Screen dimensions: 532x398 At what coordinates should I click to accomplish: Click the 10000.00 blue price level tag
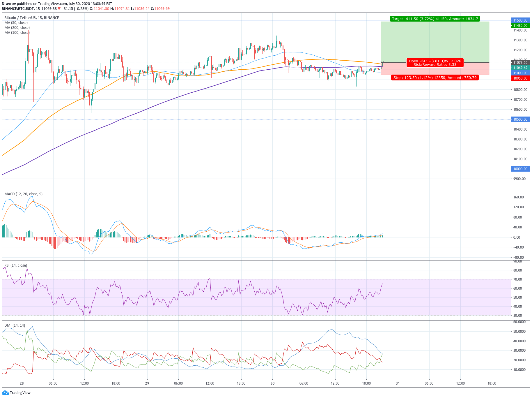pos(520,169)
